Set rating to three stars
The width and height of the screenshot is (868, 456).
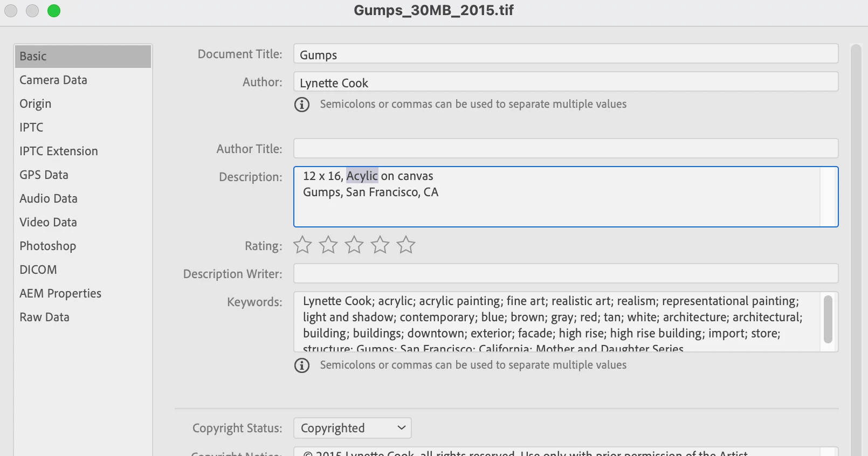pyautogui.click(x=354, y=245)
